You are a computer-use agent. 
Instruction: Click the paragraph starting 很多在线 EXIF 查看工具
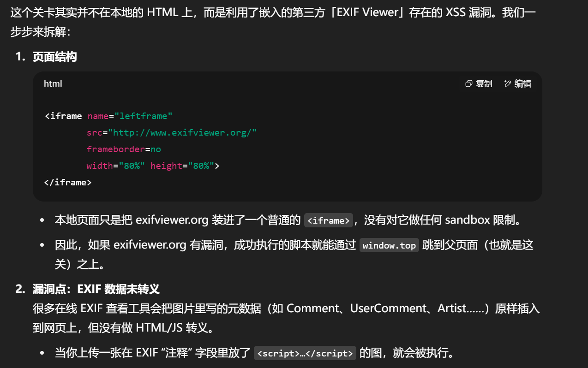286,318
